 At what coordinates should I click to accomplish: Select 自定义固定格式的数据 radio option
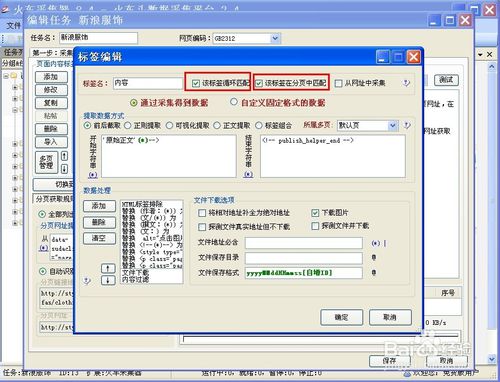coord(234,102)
